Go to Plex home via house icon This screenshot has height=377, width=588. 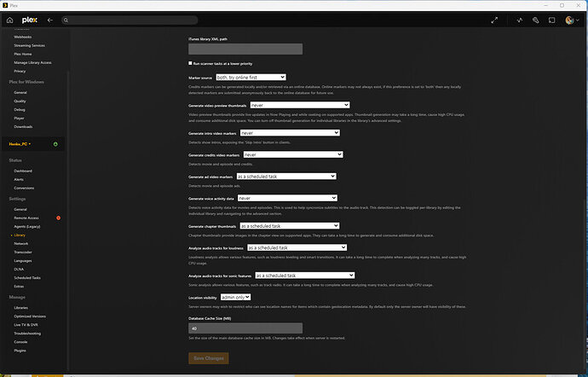point(9,20)
